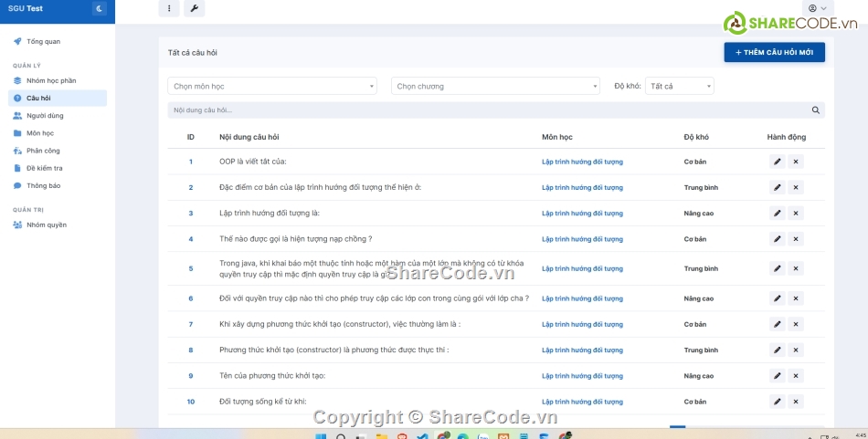The height and width of the screenshot is (439, 868).
Task: Delete question 2 using its X icon
Action: (x=796, y=188)
